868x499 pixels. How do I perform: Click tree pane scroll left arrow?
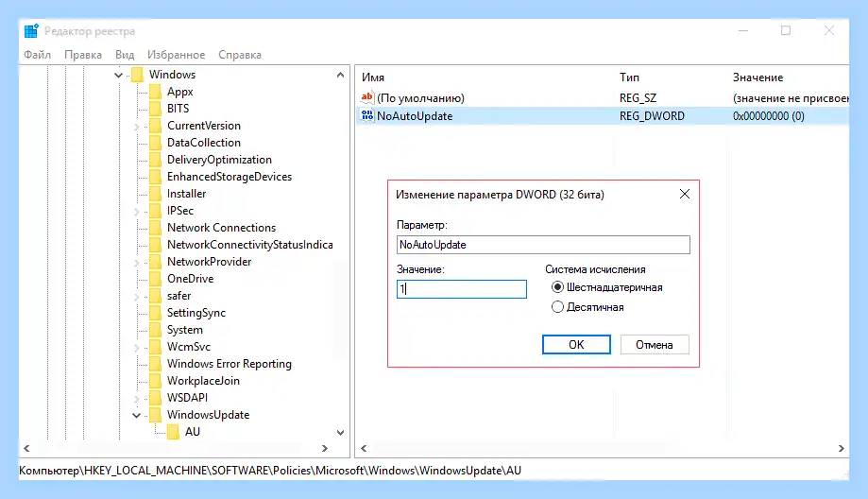pyautogui.click(x=26, y=448)
